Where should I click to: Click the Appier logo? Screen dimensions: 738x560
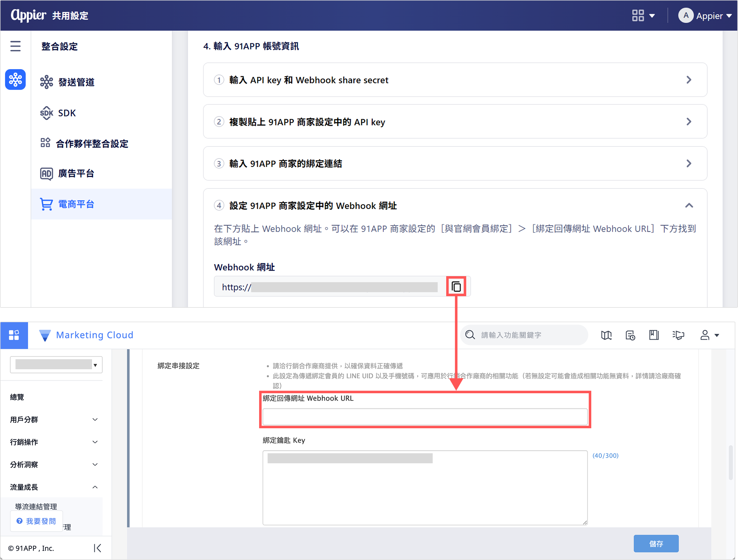point(28,15)
